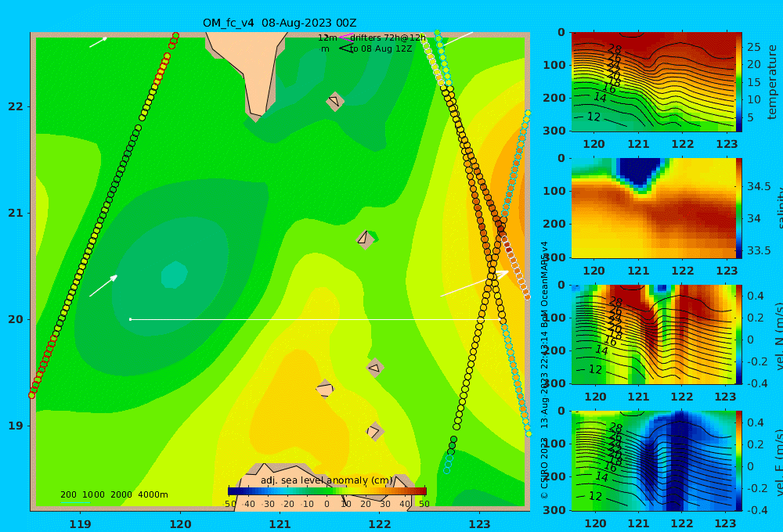Viewport: 783px width, 532px height.
Task: Click the 'vel. E (m/s)' axis label
Action: tap(778, 461)
